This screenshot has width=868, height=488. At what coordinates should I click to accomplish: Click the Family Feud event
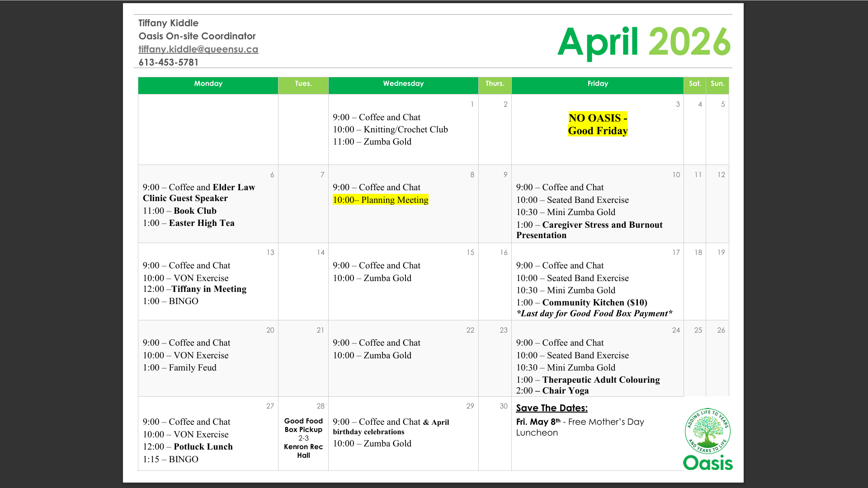192,368
